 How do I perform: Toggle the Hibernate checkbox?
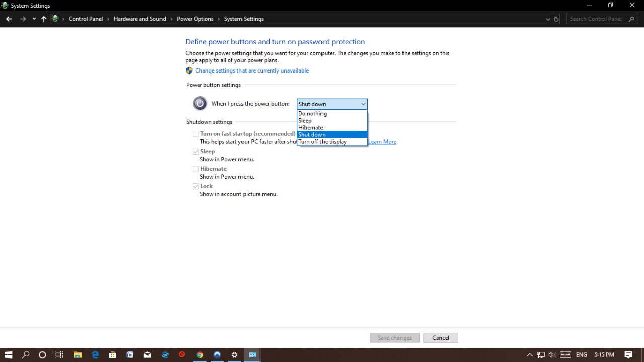pyautogui.click(x=196, y=169)
